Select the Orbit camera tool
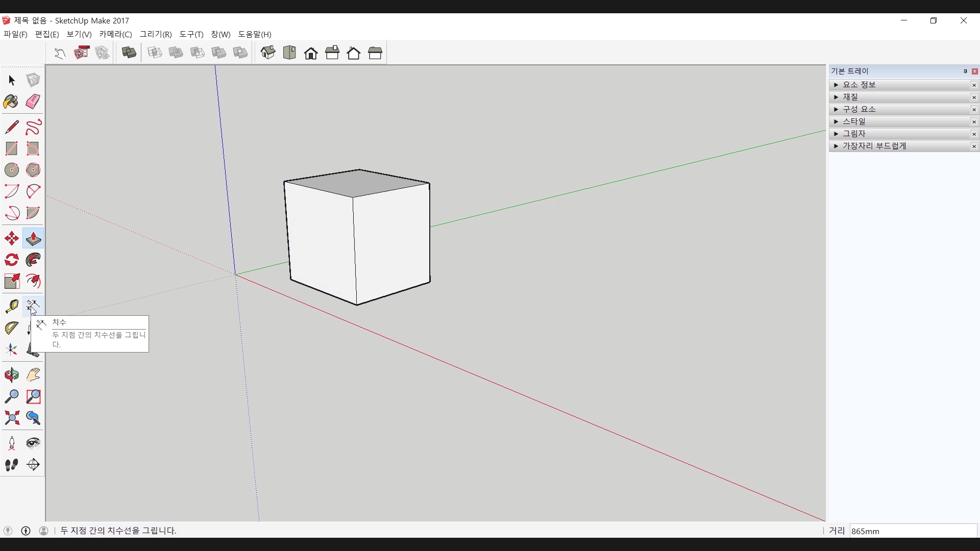 pos(11,375)
